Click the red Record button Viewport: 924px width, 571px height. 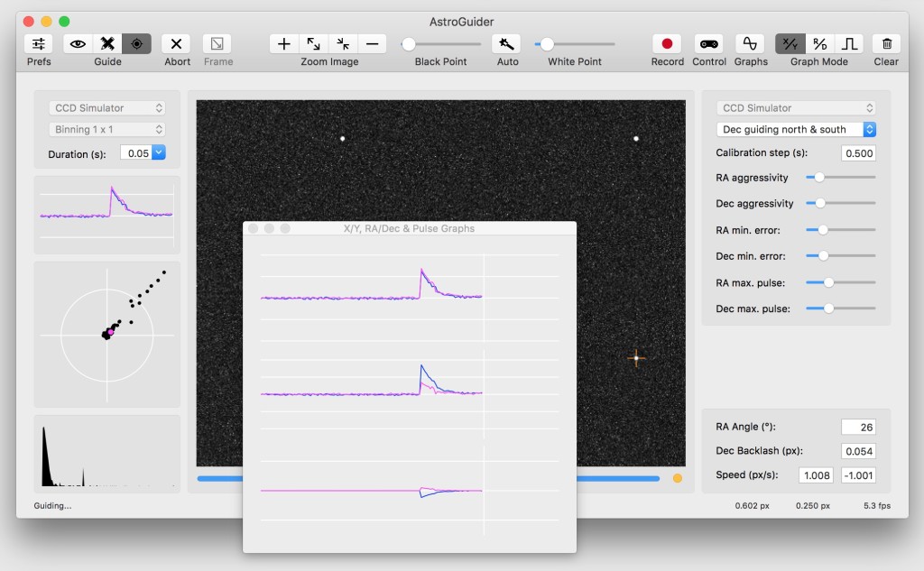point(667,43)
